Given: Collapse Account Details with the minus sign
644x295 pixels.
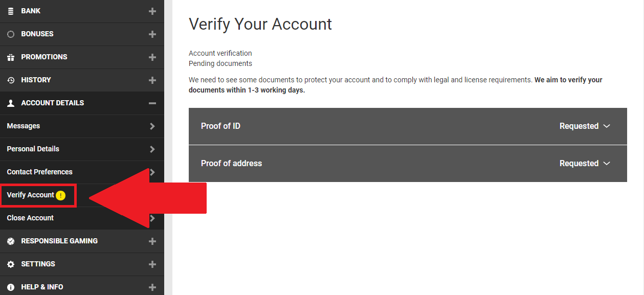Looking at the screenshot, I should [152, 103].
